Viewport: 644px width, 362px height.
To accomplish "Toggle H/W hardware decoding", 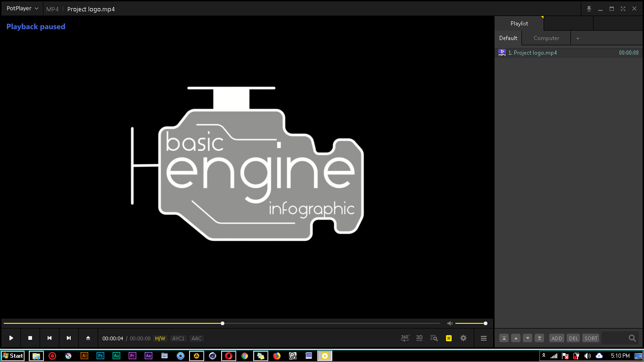I will pyautogui.click(x=160, y=338).
